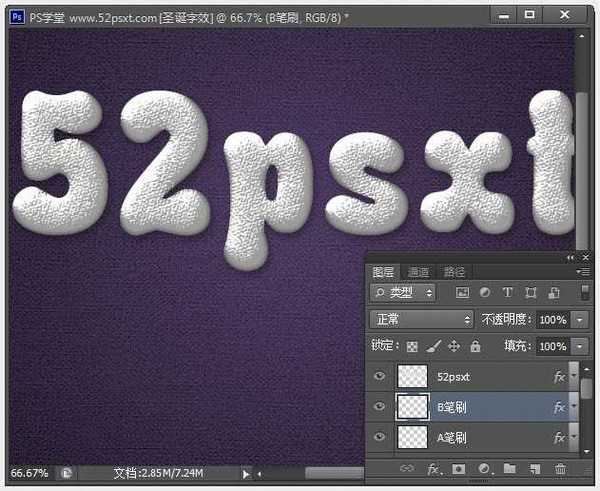
Task: Switch to the 通道 tab
Action: (418, 272)
